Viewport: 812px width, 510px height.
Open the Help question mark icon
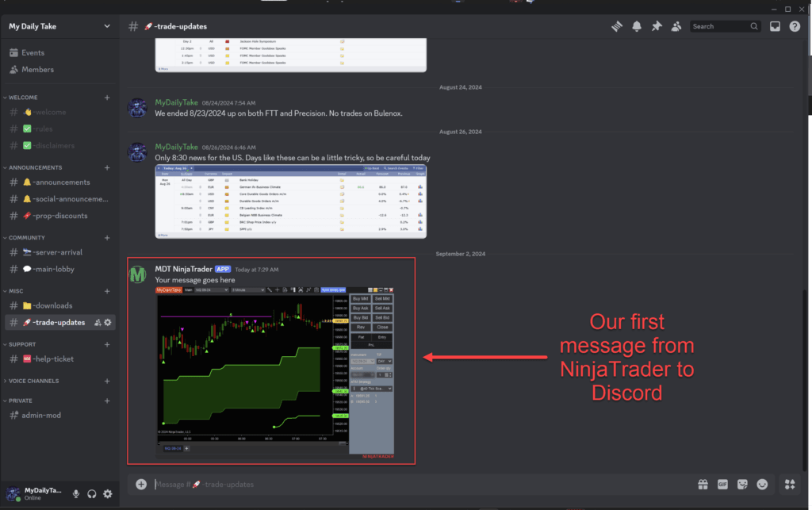pos(795,26)
